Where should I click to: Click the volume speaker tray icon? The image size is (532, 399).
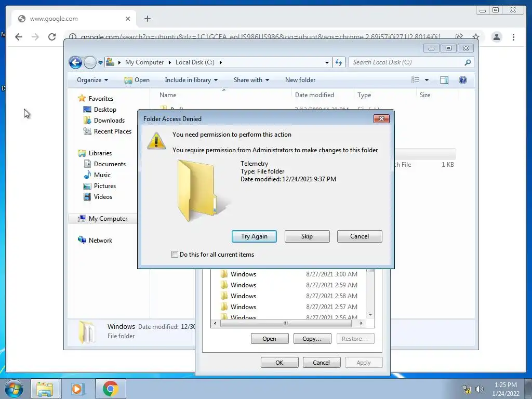480,389
